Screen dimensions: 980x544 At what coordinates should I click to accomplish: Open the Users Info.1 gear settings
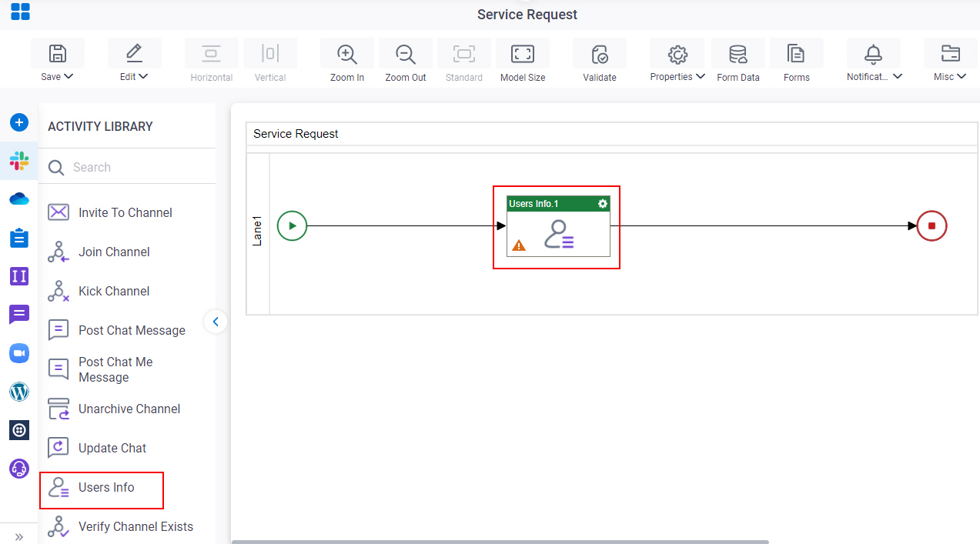coord(603,204)
